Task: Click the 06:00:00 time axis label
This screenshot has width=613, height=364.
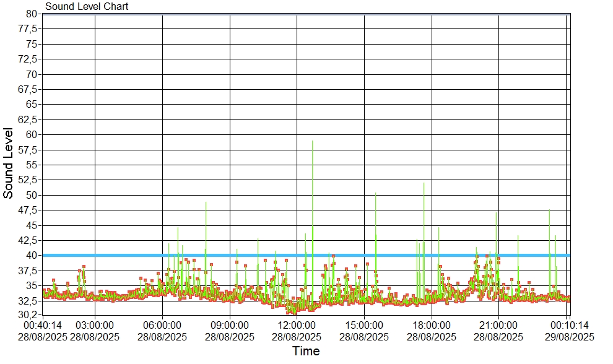Action: [x=162, y=325]
